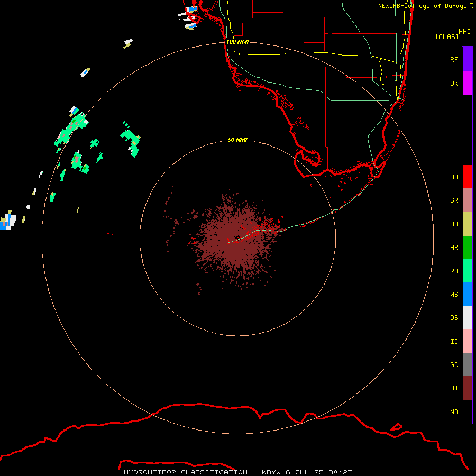Click the HR legend label
Viewport: 476px width, 476px height.
[x=454, y=248]
